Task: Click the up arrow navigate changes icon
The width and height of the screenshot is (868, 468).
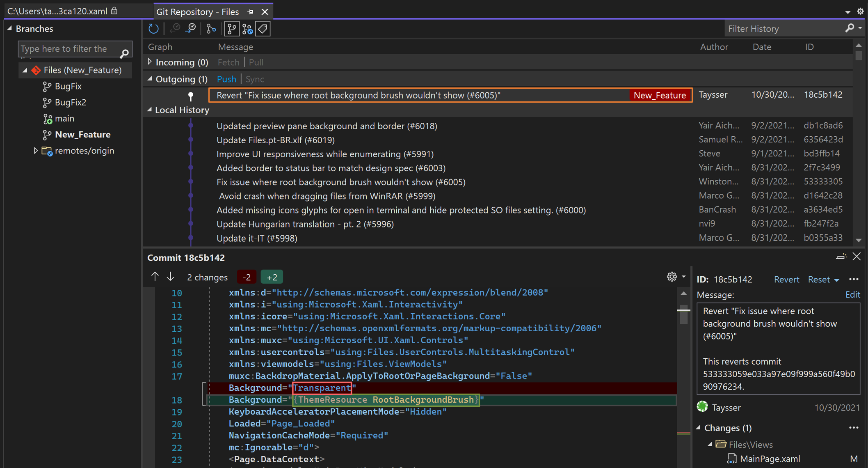Action: (x=155, y=277)
